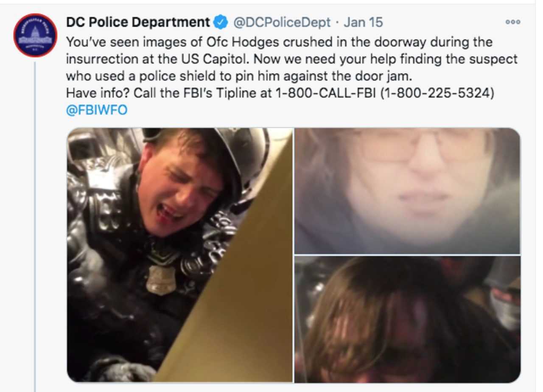Open the top-right blurred photo with glasses
This screenshot has width=543, height=392.
[x=407, y=190]
